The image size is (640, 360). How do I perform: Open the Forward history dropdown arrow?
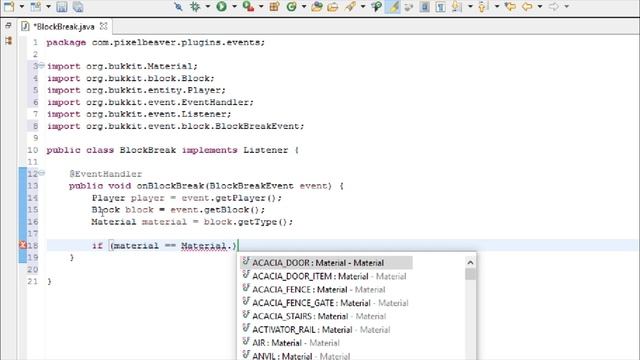[567, 7]
